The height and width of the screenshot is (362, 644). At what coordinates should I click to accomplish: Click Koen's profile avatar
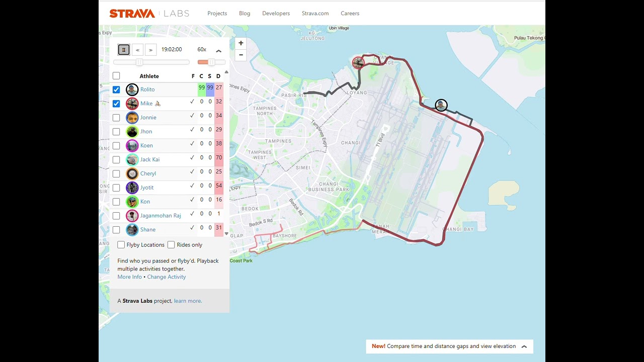coord(132,146)
